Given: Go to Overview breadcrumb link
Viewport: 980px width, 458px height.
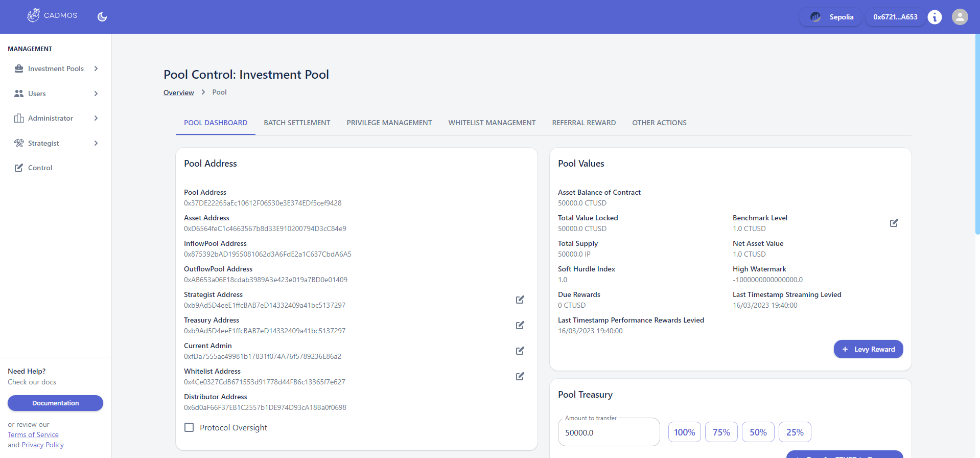Looking at the screenshot, I should (x=178, y=93).
